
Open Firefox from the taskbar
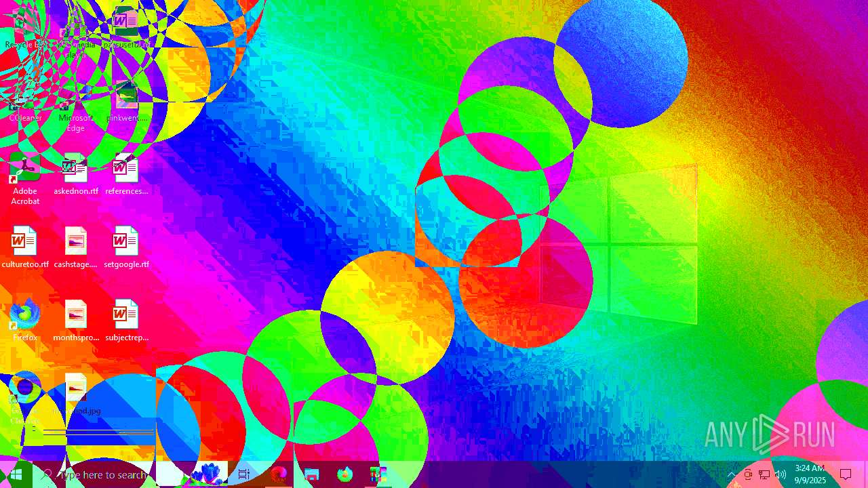(344, 474)
